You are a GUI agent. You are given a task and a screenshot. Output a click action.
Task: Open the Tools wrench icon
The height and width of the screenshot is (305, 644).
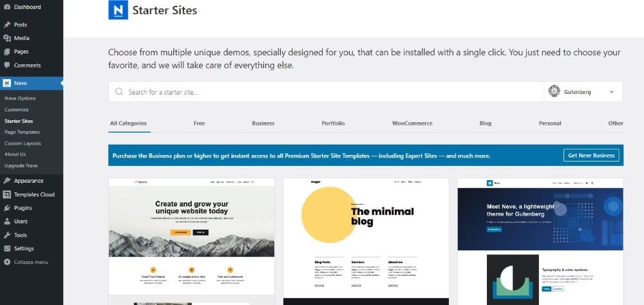[7, 235]
